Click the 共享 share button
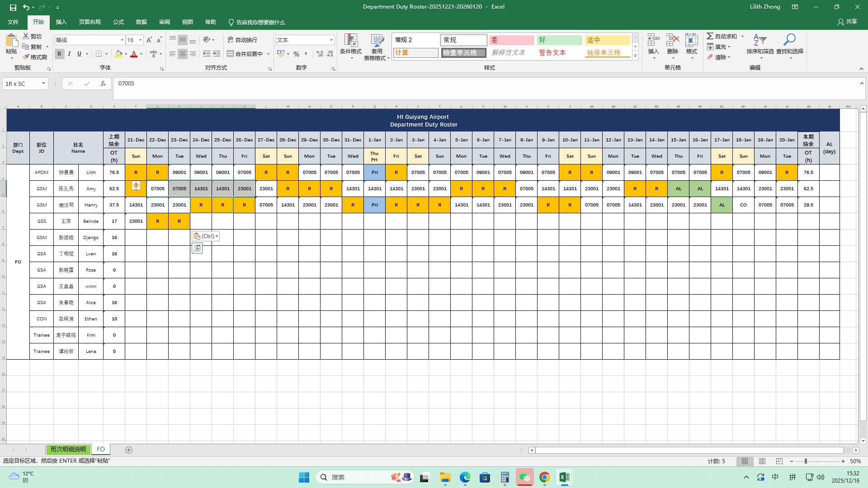868x488 pixels. (x=847, y=22)
